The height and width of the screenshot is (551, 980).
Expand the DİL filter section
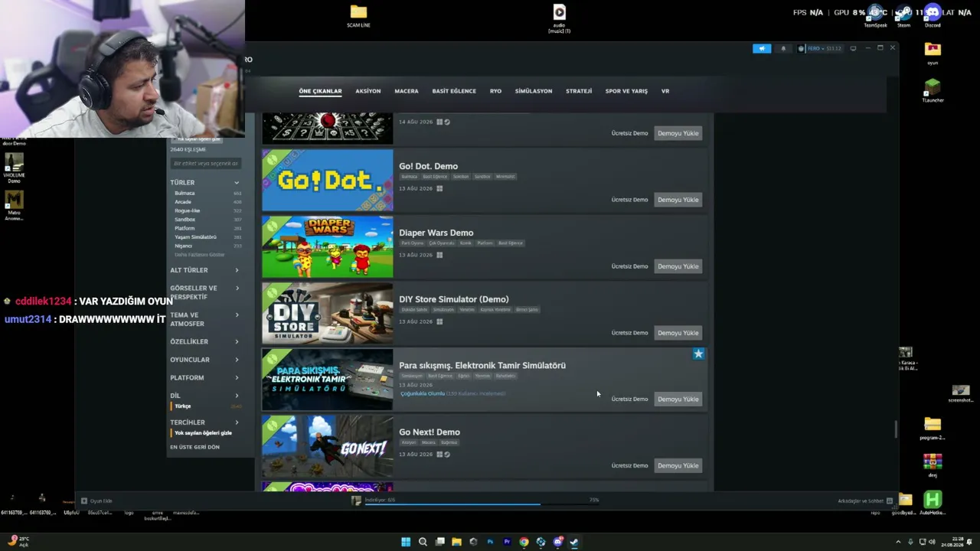tap(204, 396)
